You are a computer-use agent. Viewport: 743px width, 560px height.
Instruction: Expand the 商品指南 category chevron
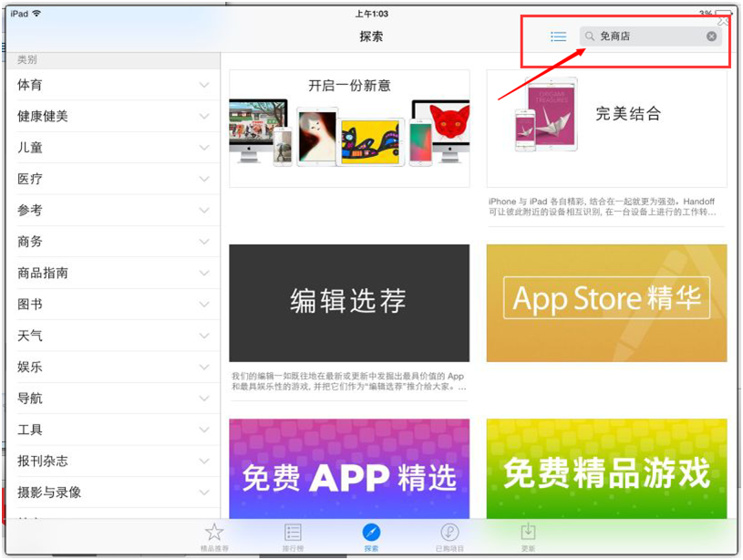[204, 273]
